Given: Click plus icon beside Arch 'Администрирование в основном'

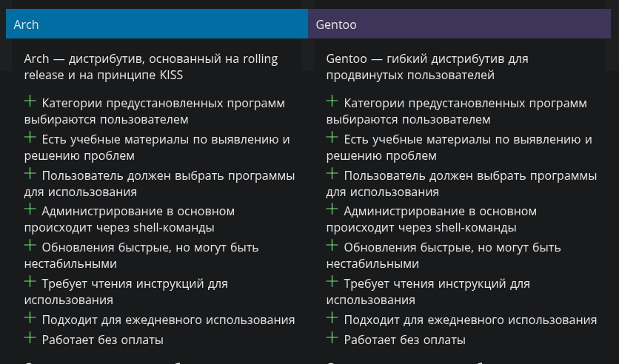Looking at the screenshot, I should (x=30, y=209).
